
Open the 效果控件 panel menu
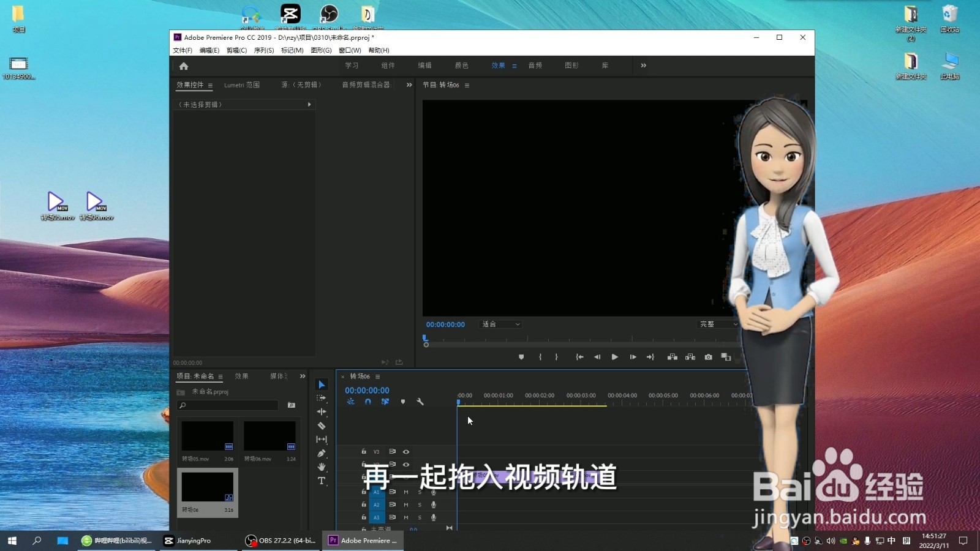pyautogui.click(x=210, y=85)
